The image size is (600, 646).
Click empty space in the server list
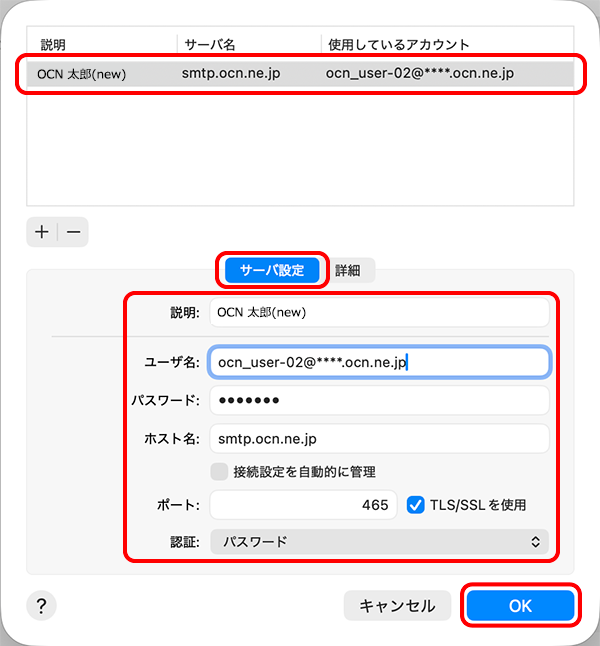pos(298,150)
